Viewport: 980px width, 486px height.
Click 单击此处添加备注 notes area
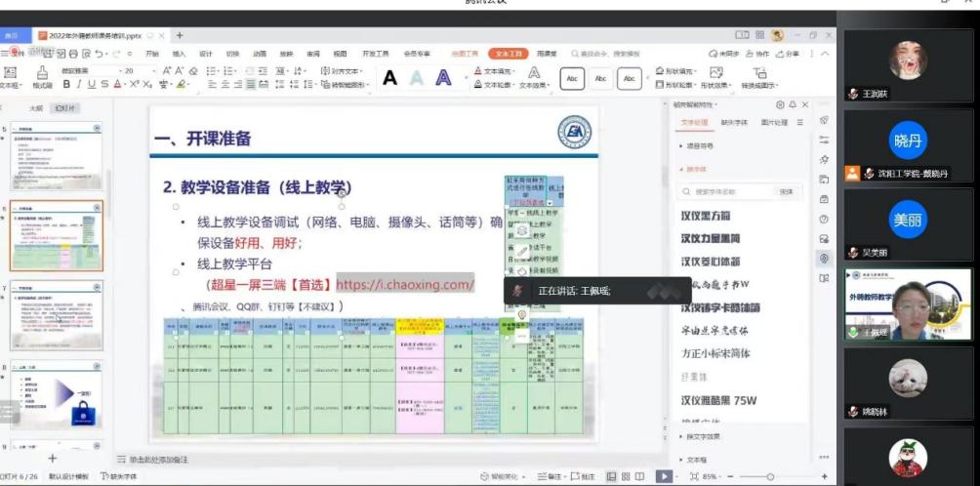pyautogui.click(x=159, y=460)
